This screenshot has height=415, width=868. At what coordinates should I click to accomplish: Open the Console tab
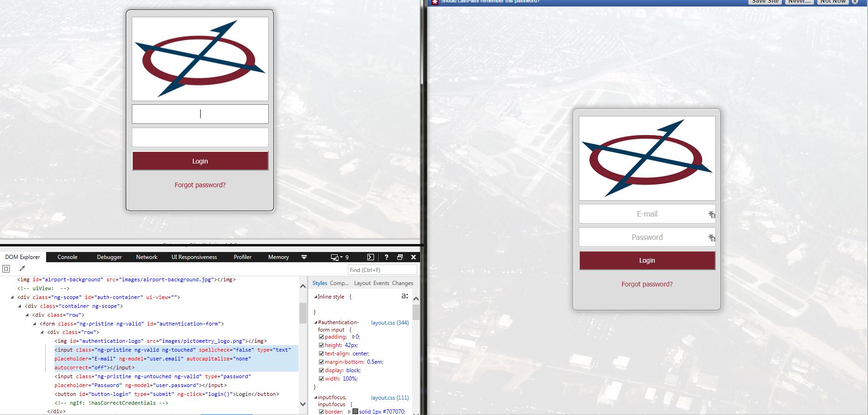point(68,257)
